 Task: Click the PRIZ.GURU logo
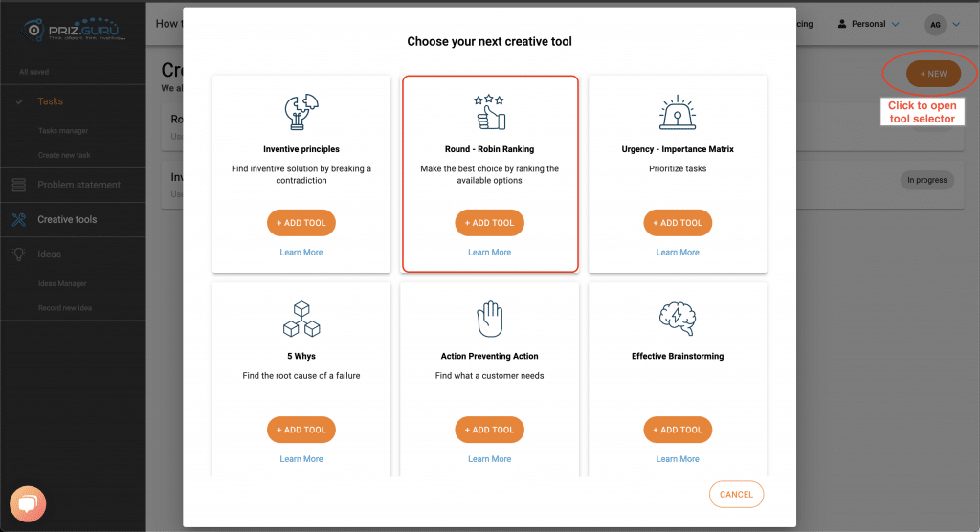pos(73,30)
